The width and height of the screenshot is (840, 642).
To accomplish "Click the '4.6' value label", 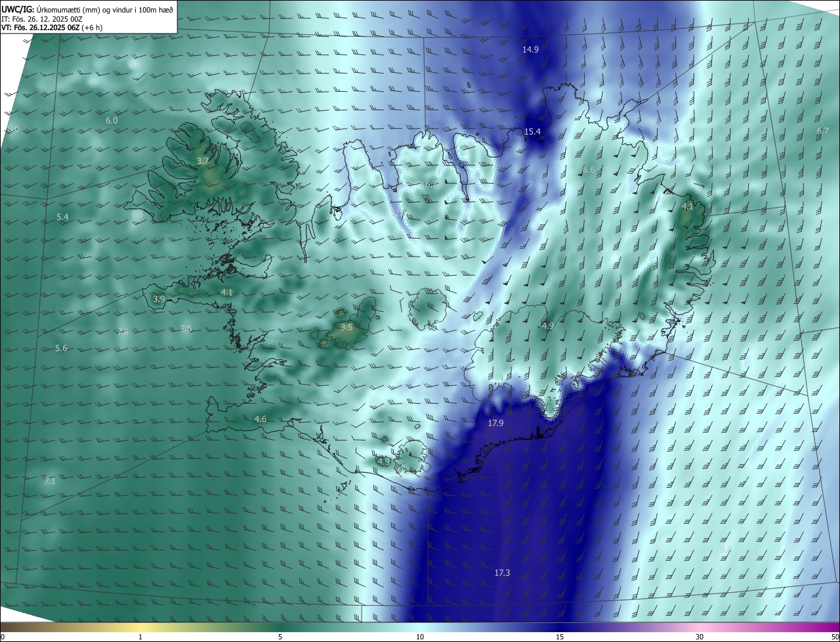I will [x=261, y=419].
